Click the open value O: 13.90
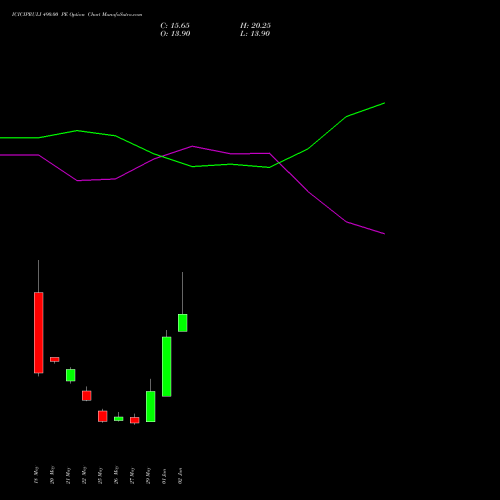The image size is (500, 500). tap(175, 34)
